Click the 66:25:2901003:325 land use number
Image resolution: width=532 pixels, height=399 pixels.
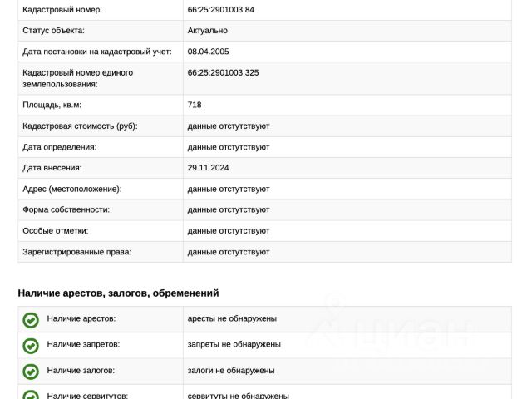[223, 73]
